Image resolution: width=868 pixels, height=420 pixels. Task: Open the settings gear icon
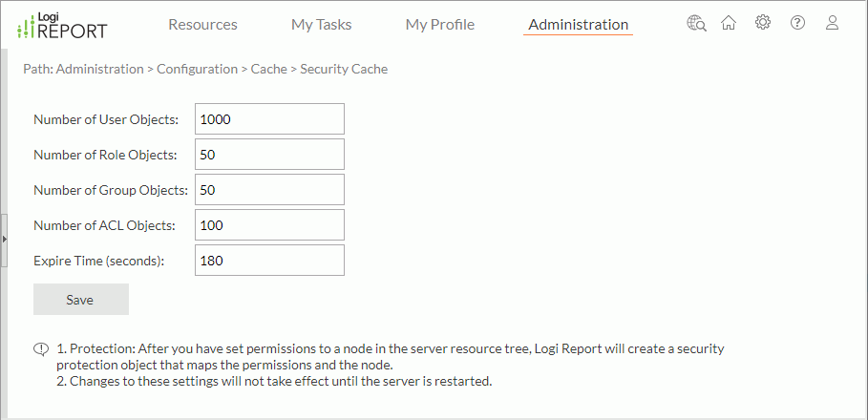(763, 24)
